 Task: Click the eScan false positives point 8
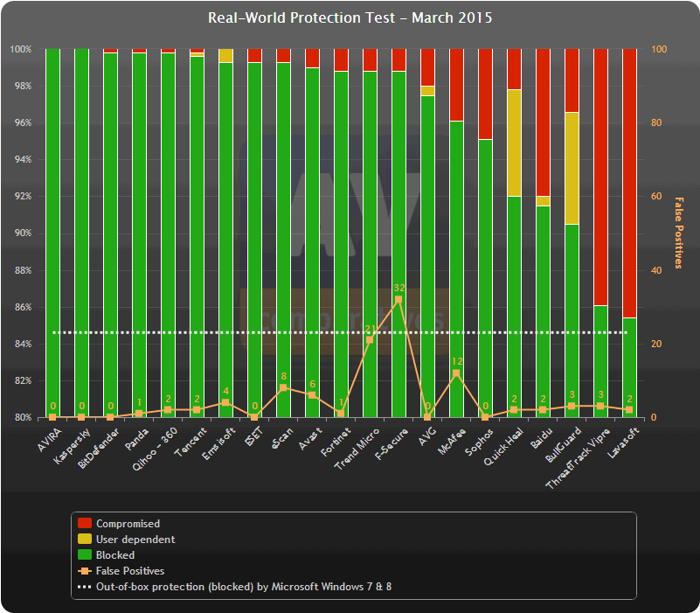click(283, 387)
